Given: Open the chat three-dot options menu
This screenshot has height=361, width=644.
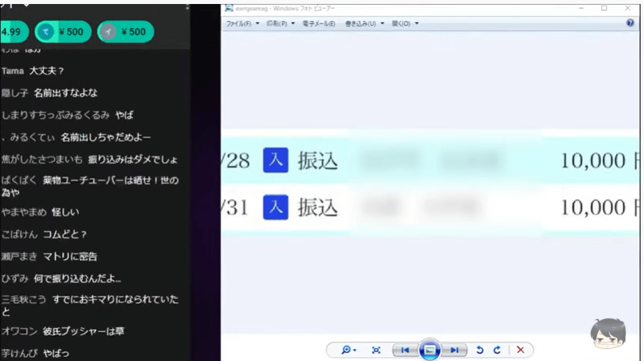Looking at the screenshot, I should [187, 5].
